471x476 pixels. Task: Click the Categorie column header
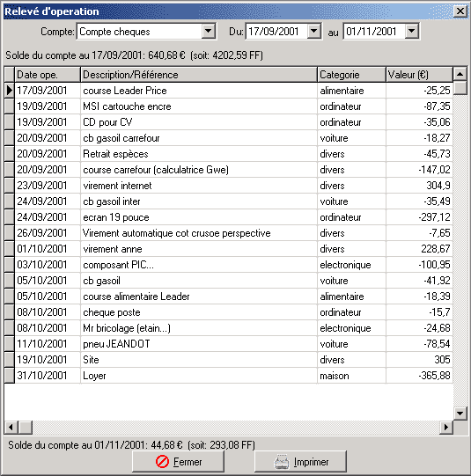point(351,75)
